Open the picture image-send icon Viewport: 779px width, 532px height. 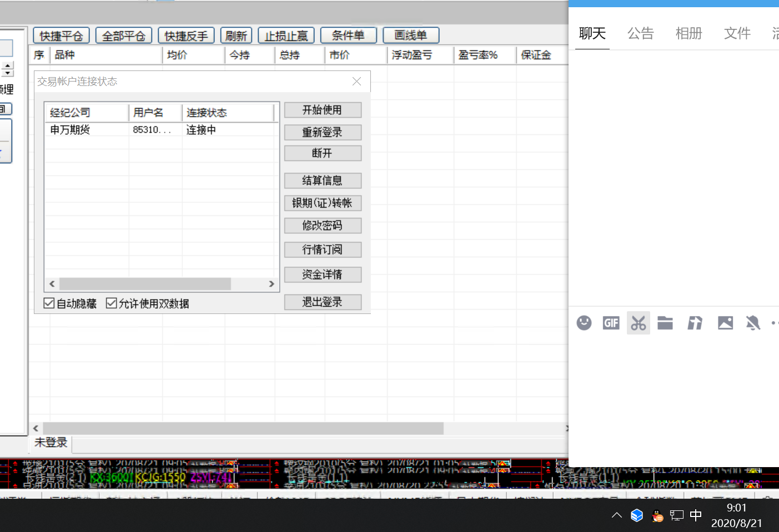[725, 323]
